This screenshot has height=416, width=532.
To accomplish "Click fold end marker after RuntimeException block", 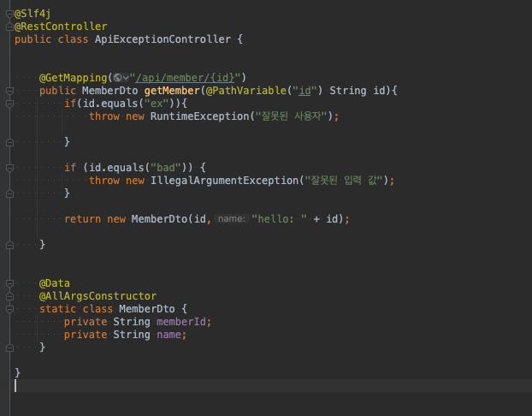I will (x=9, y=142).
